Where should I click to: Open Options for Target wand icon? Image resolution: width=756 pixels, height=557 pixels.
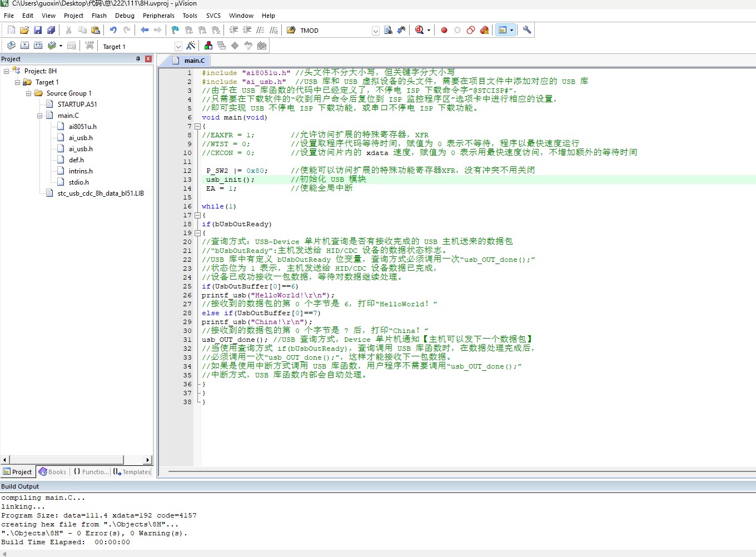(x=191, y=46)
